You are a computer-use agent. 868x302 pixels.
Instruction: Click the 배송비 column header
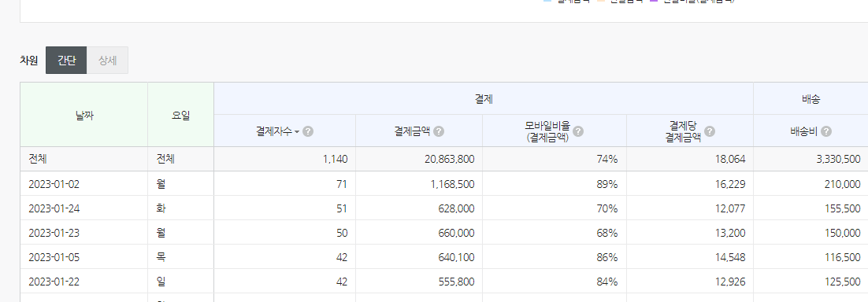pyautogui.click(x=811, y=131)
